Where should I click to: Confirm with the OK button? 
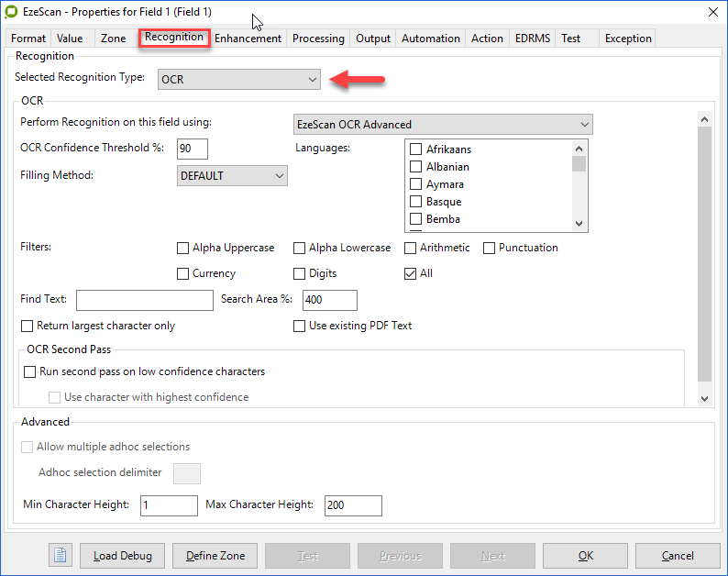pos(585,555)
